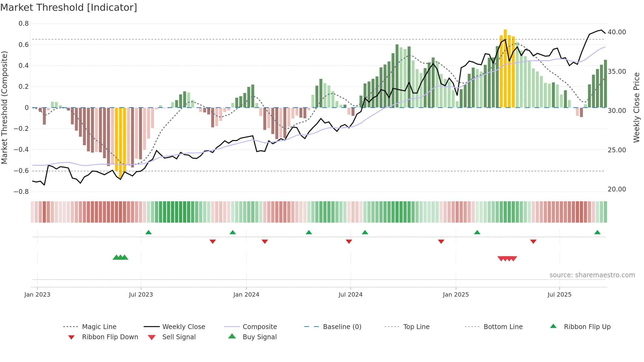Toggle Bottom Line legend entry

click(494, 327)
